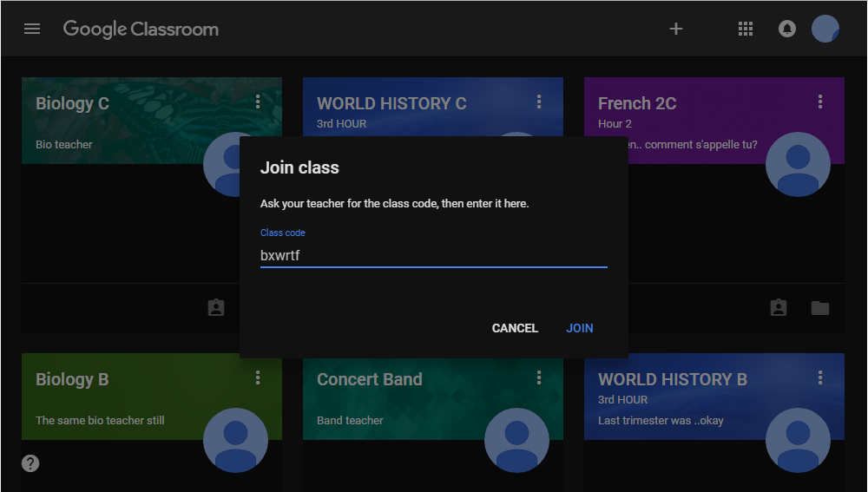Open the French 2C class title
Image resolution: width=868 pixels, height=492 pixels.
click(637, 103)
